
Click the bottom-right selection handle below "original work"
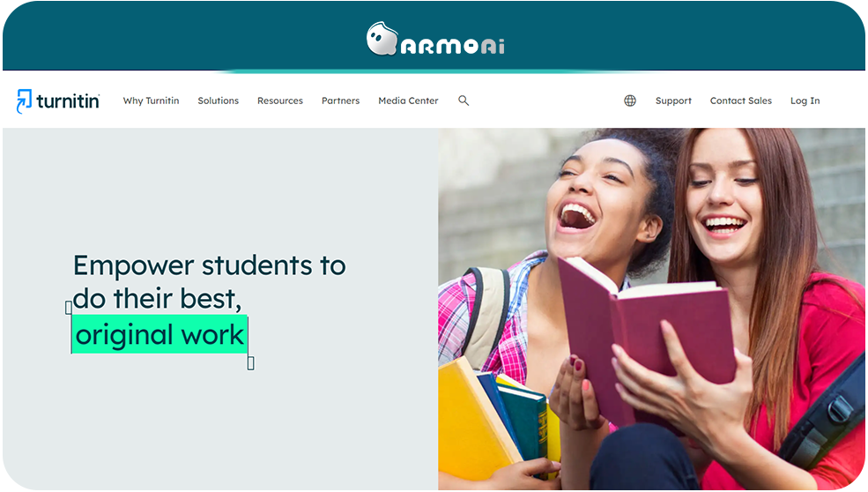(x=251, y=363)
